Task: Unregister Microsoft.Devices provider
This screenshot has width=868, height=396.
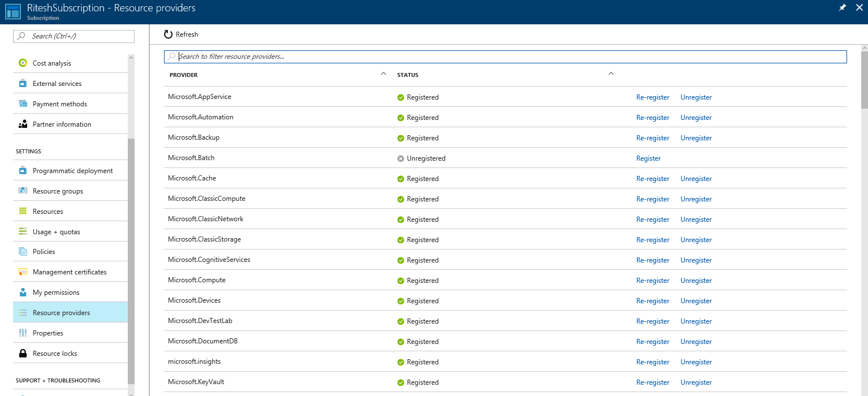Action: click(x=696, y=301)
